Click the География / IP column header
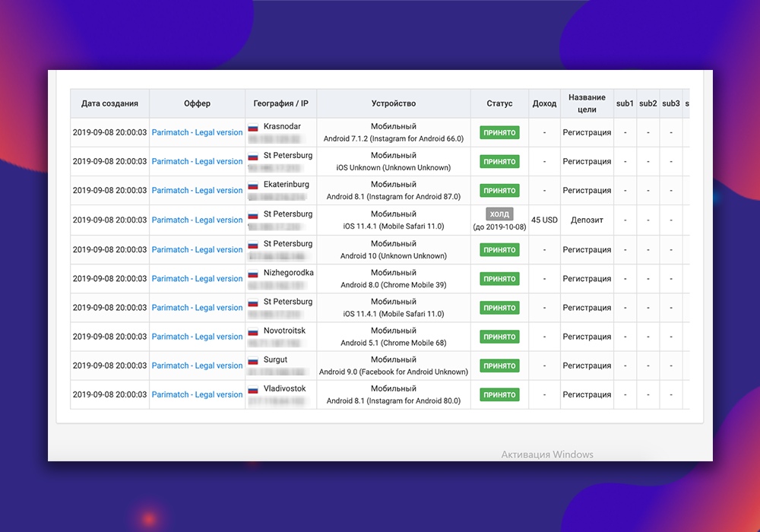This screenshot has width=760, height=532. click(280, 103)
